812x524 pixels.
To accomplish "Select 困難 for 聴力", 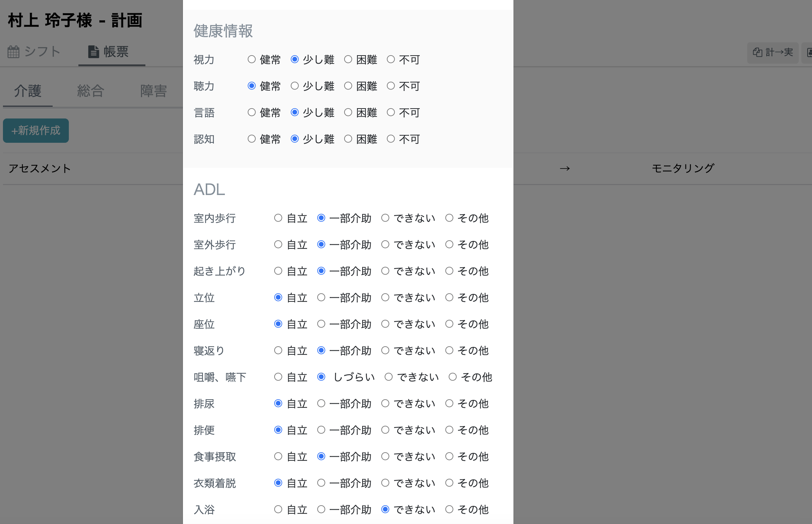I will coord(348,86).
